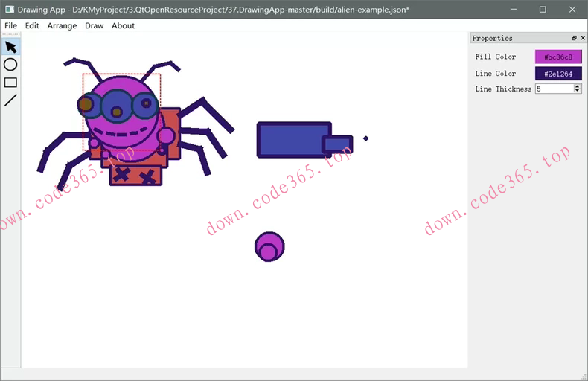Float the Properties panel
This screenshot has height=381, width=588.
(574, 38)
